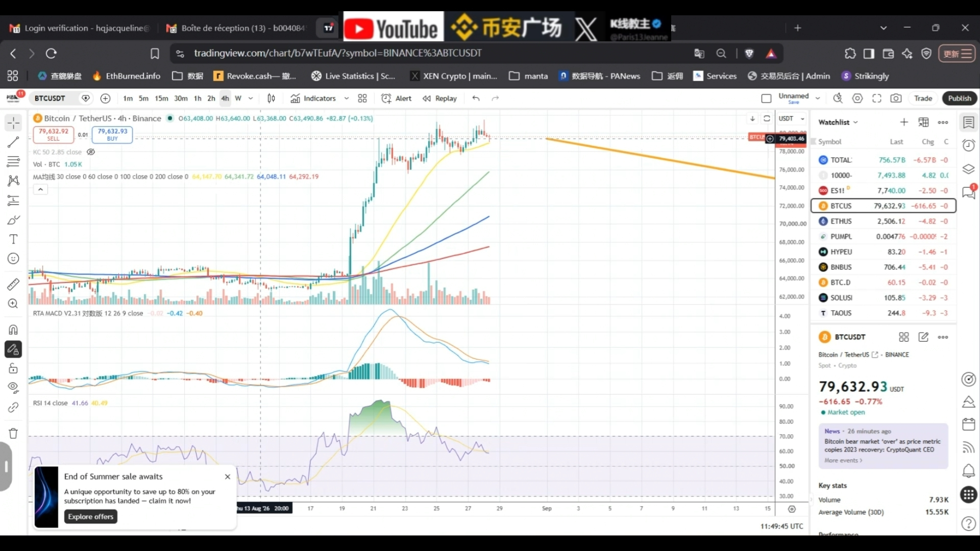The width and height of the screenshot is (980, 551).
Task: Bookmark the page in the address bar
Action: pos(155,54)
